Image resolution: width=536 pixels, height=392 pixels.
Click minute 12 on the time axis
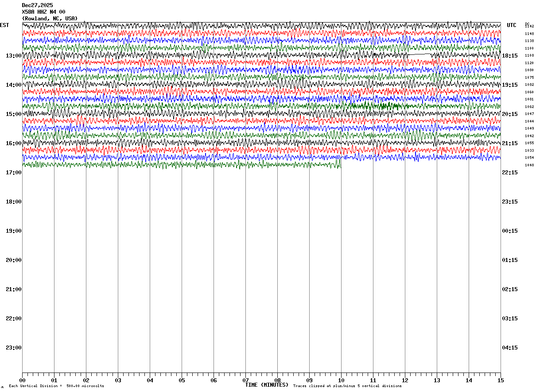click(405, 380)
